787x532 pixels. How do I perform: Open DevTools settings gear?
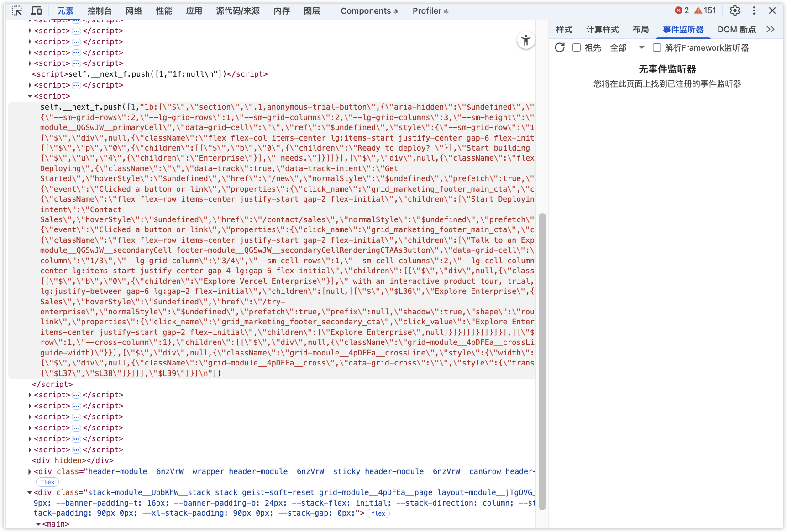tap(735, 10)
